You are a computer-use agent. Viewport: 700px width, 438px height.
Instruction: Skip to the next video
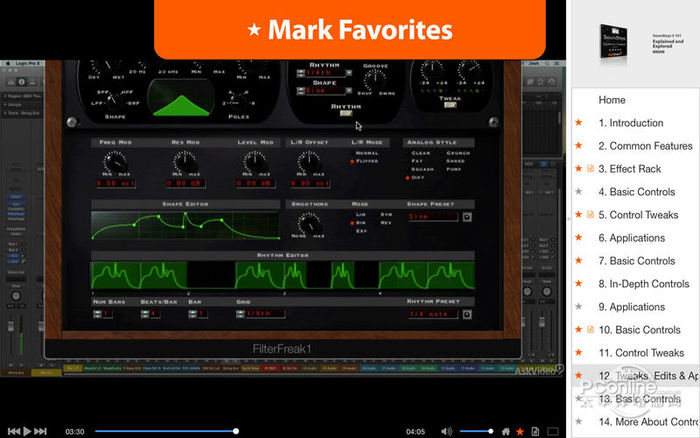click(x=40, y=431)
